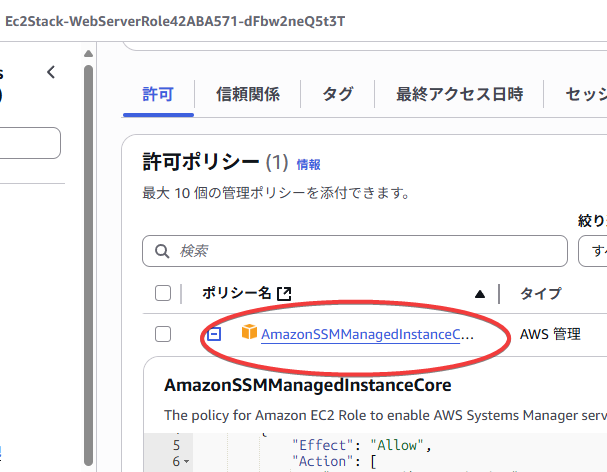Open the 情報 link beside 許可ポリシー
This screenshot has height=472, width=607.
coord(308,165)
